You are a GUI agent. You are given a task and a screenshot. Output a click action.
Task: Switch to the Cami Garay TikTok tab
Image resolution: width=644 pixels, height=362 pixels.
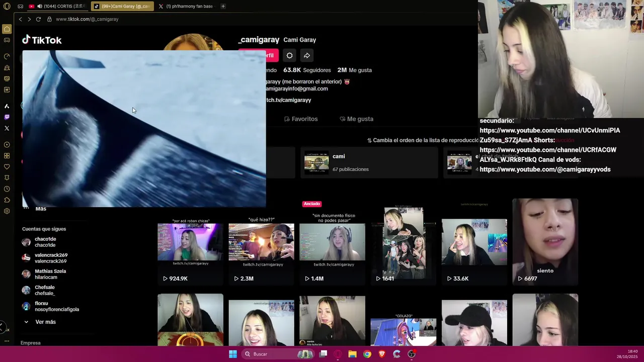(122, 7)
